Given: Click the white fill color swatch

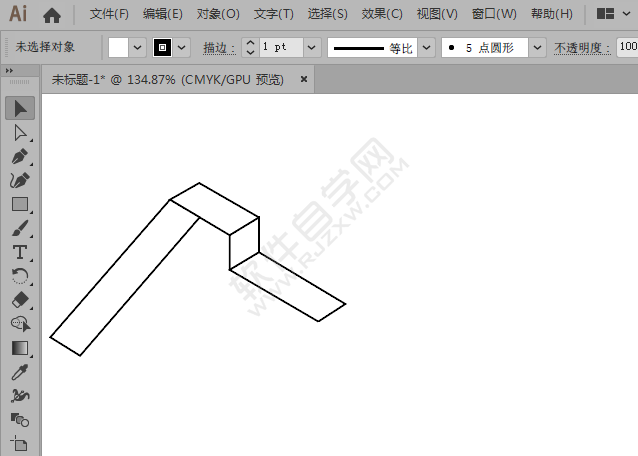Looking at the screenshot, I should click(119, 47).
